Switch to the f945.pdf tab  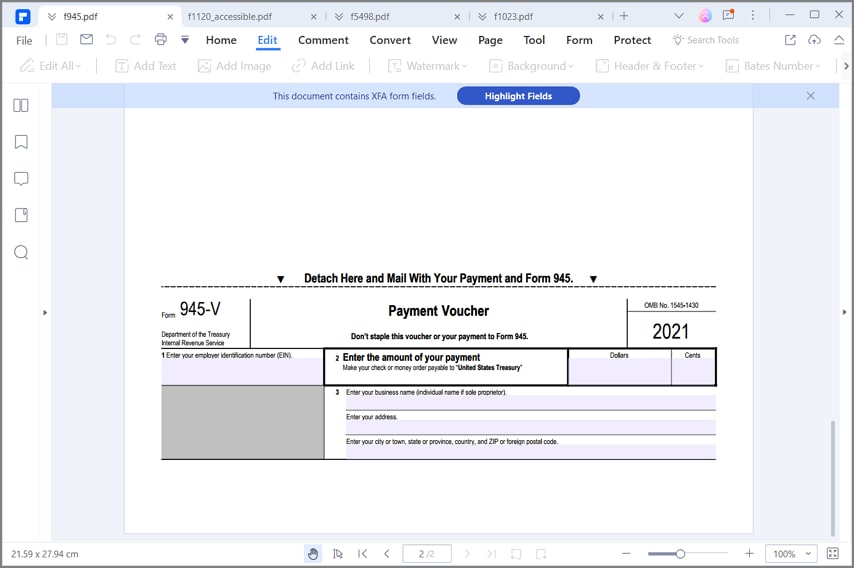coord(80,17)
